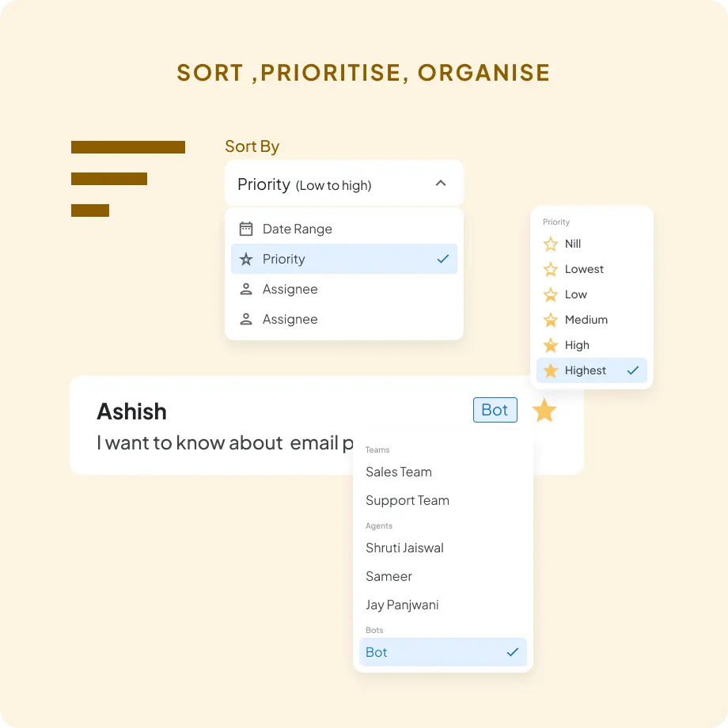728x728 pixels.
Task: Open the Sort By selector
Action: (343, 183)
